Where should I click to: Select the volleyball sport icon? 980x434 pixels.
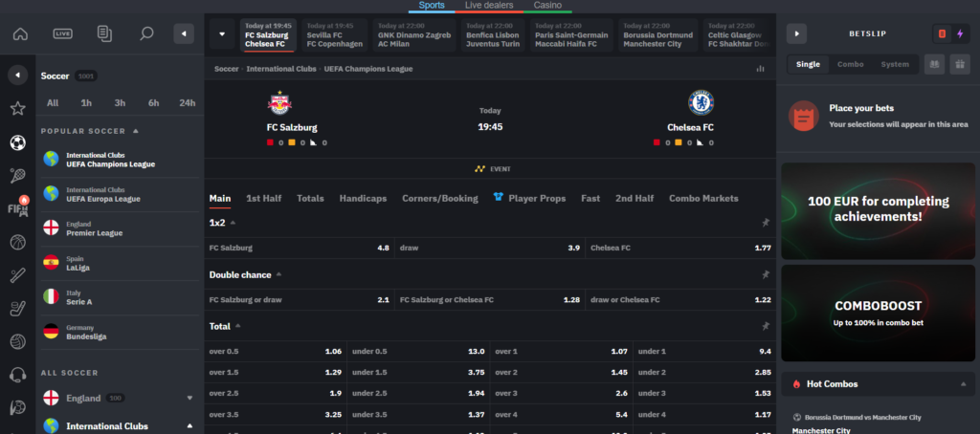point(17,341)
